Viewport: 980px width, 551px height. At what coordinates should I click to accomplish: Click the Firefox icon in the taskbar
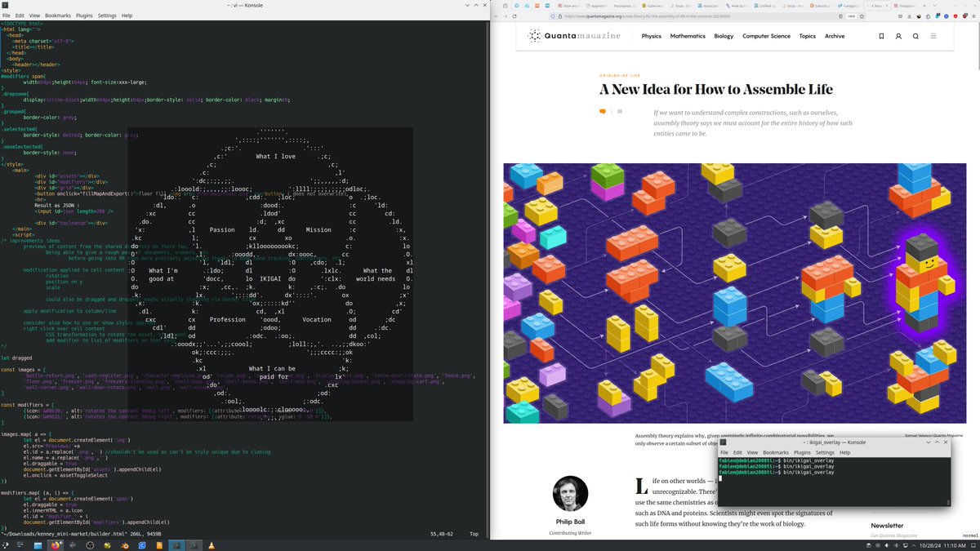(x=56, y=545)
